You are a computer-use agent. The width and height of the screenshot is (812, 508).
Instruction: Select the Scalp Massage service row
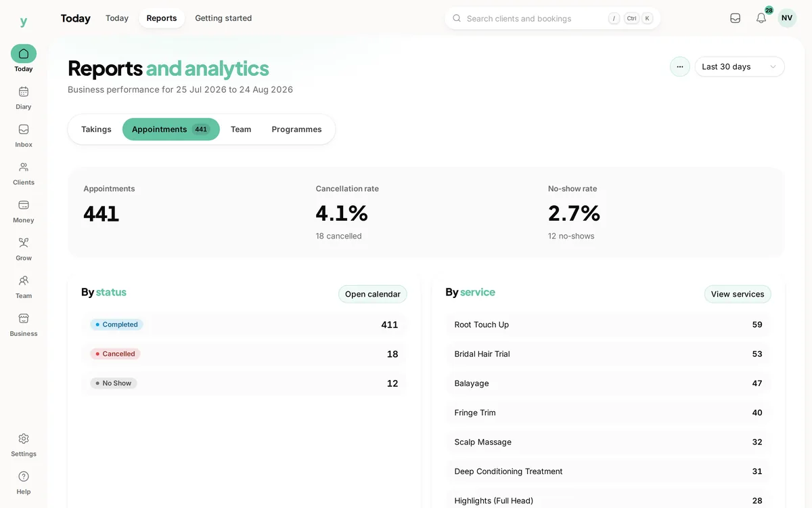(x=608, y=442)
